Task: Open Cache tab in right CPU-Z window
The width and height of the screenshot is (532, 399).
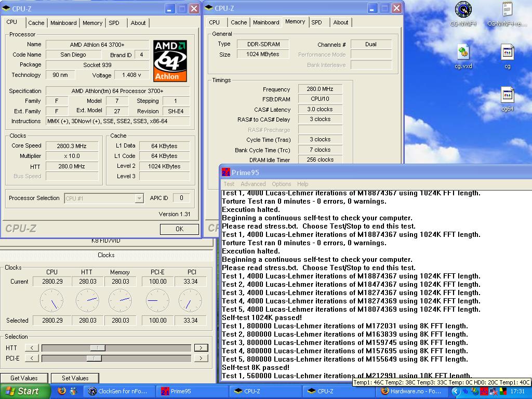Action: pos(239,22)
